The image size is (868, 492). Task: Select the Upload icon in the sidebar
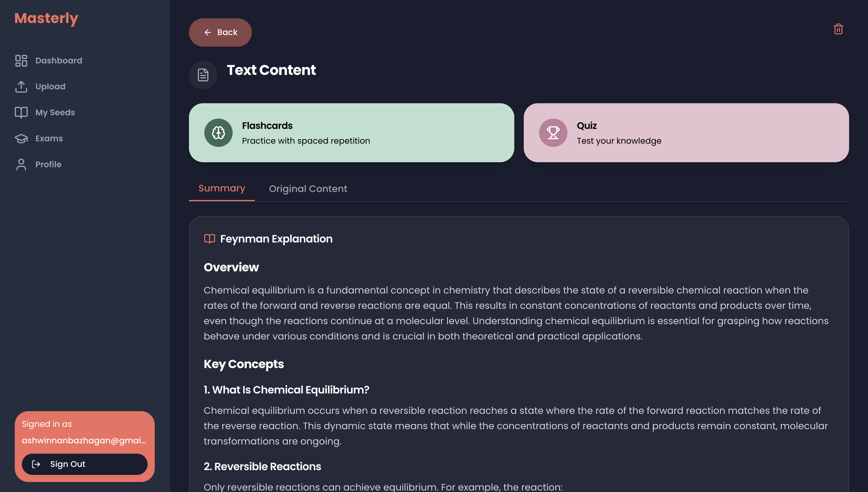coord(21,86)
